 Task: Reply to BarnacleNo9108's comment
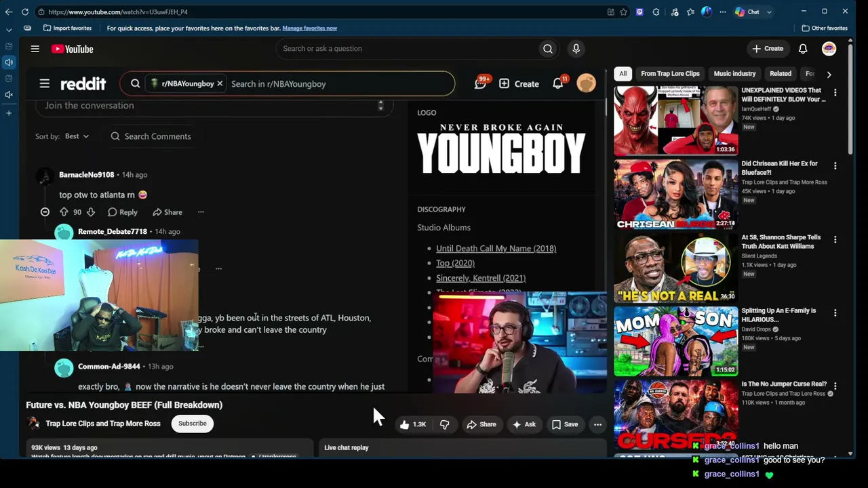coord(123,212)
